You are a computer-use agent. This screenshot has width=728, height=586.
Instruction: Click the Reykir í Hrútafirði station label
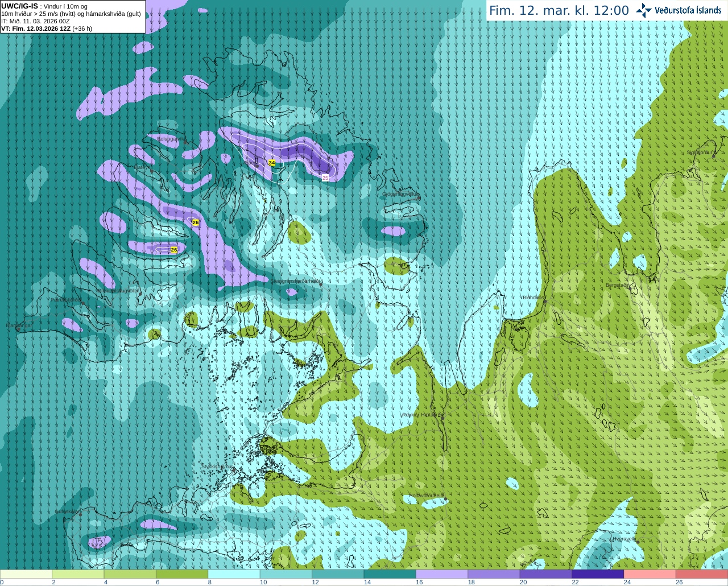[x=422, y=415]
